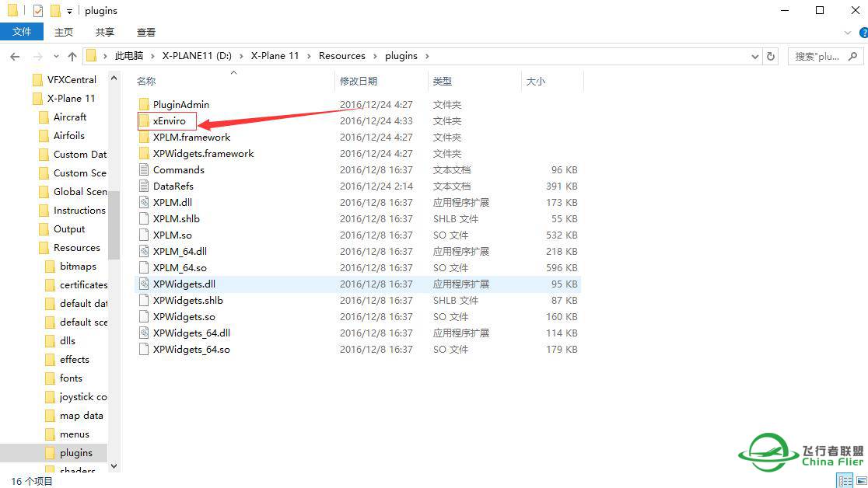868x488 pixels.
Task: Open Output folder in tree
Action: tap(69, 229)
